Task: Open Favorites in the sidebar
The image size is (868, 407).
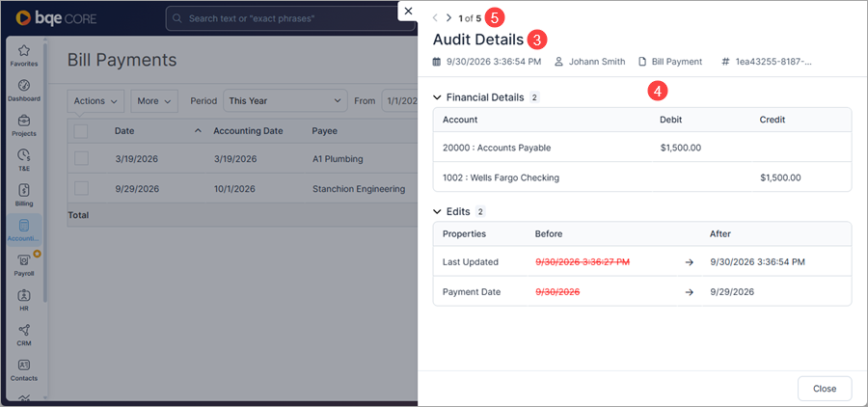Action: pyautogui.click(x=24, y=56)
